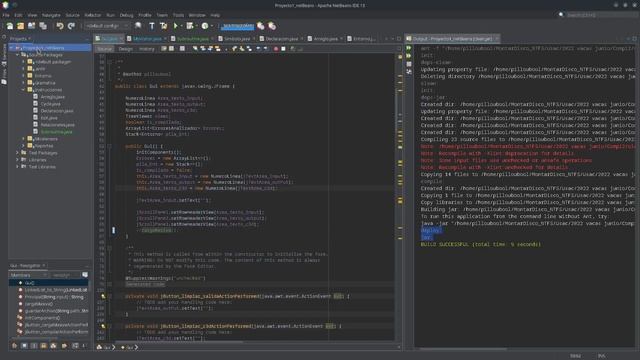Select the History view button
Viewport: 640px width, 360px height.
coord(147,49)
